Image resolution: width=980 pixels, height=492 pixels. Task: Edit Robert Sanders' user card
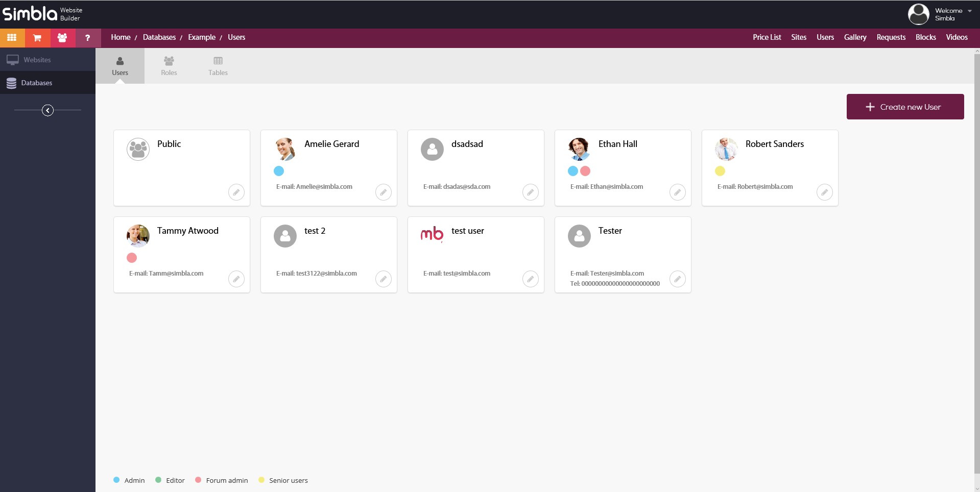pyautogui.click(x=825, y=192)
